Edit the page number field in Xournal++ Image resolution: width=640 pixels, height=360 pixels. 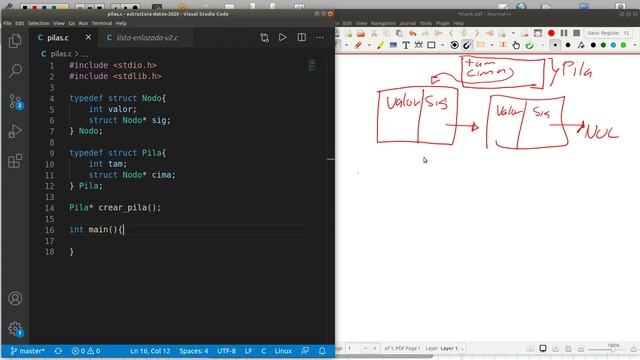[354, 349]
